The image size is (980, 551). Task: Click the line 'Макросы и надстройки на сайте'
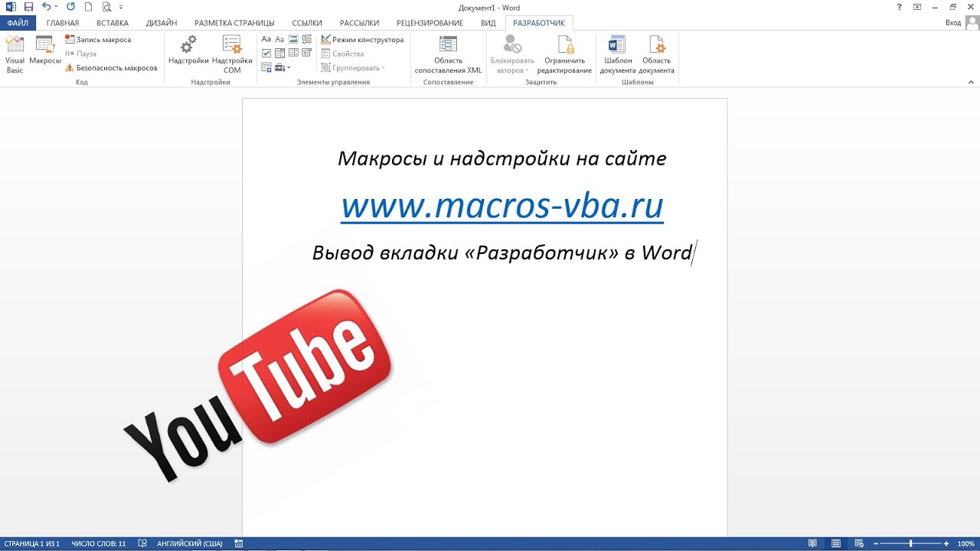coord(502,158)
